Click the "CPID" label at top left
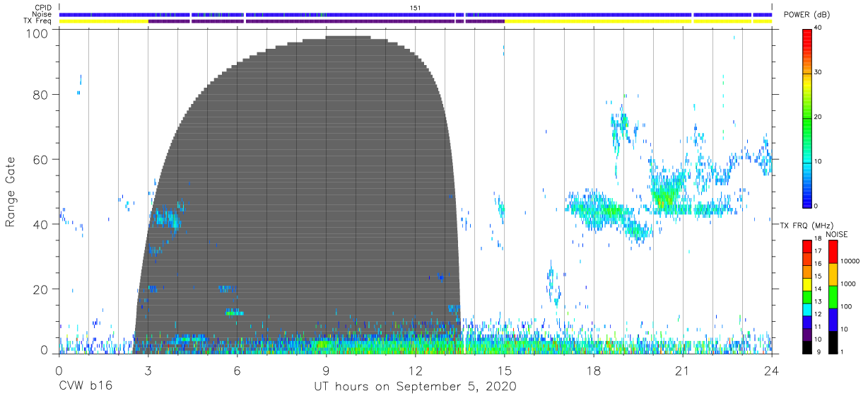Viewport: 868px width, 401px height. point(44,8)
